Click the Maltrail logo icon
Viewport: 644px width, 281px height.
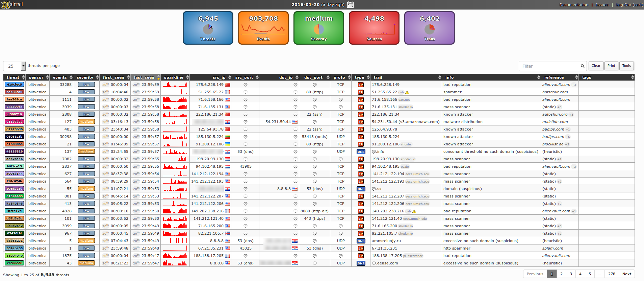pos(5,5)
